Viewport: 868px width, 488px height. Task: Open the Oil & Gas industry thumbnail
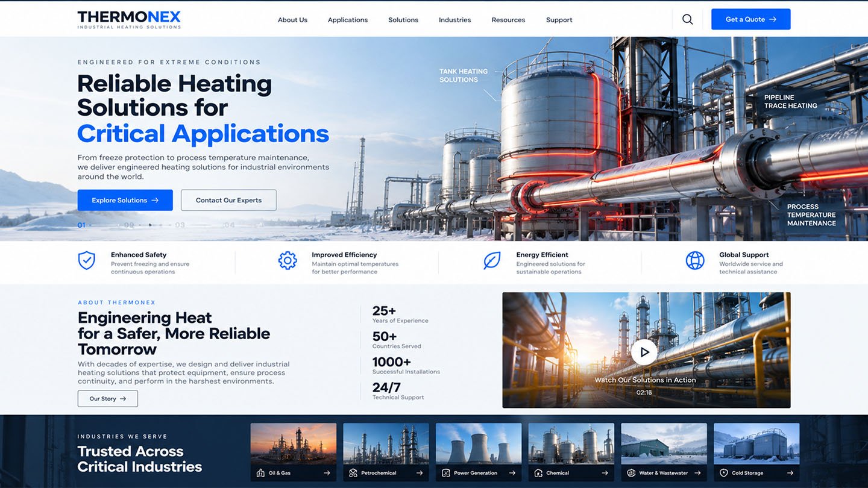tap(294, 443)
